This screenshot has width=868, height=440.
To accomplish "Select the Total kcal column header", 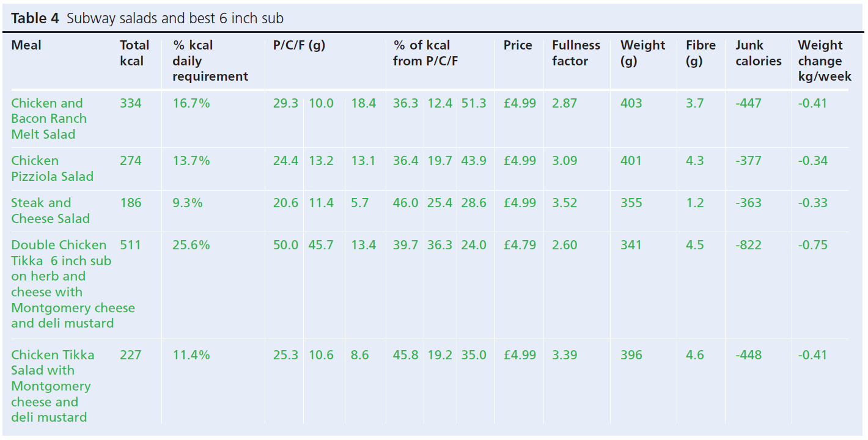I will (134, 53).
